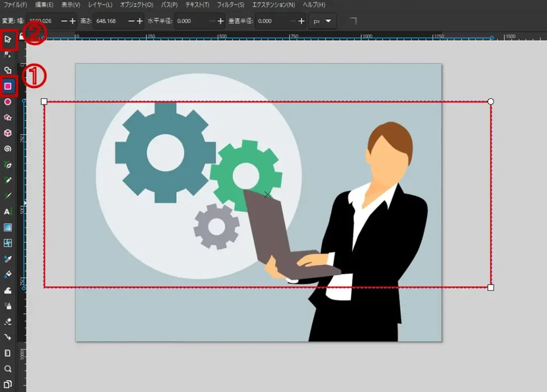The width and height of the screenshot is (547, 392).
Task: Open the px unit dropdown
Action: pos(323,21)
